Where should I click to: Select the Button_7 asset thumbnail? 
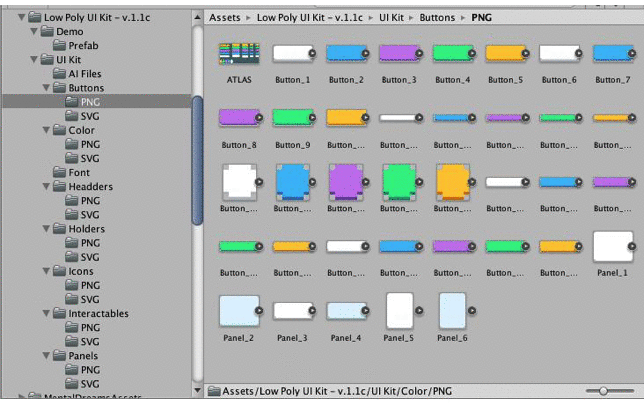click(612, 53)
